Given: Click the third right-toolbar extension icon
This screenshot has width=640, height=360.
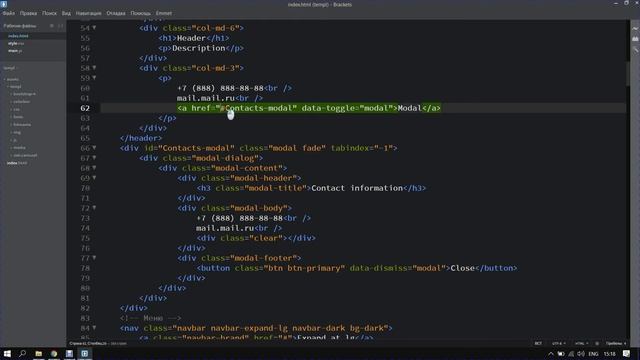Looking at the screenshot, I should 635,50.
